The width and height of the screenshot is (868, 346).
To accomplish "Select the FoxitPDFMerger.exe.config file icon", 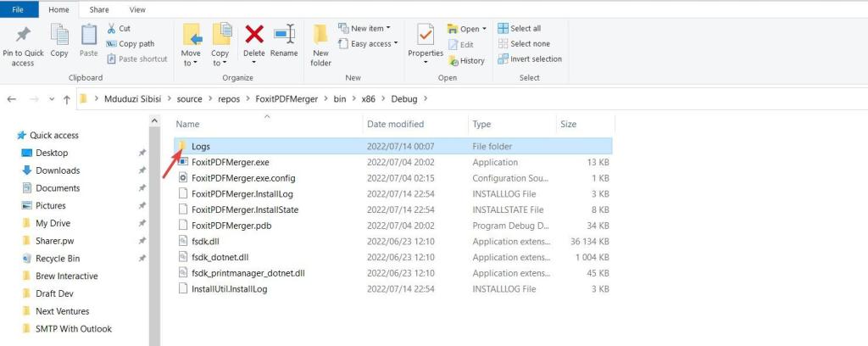I will point(183,178).
